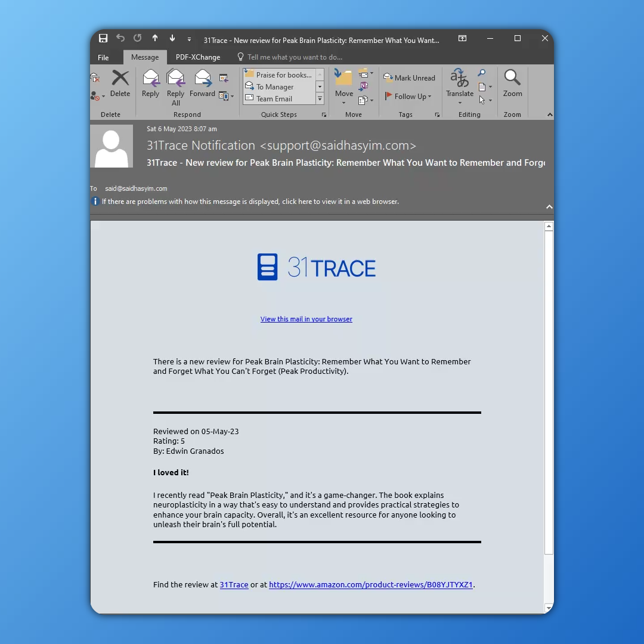Screen dimensions: 644x644
Task: Open Customize Quick Access Toolbar dropdown
Action: [189, 39]
